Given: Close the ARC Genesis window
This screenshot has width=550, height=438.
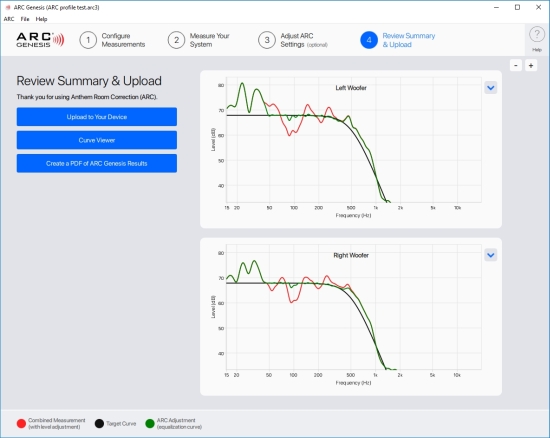Looking at the screenshot, I should click(538, 7).
